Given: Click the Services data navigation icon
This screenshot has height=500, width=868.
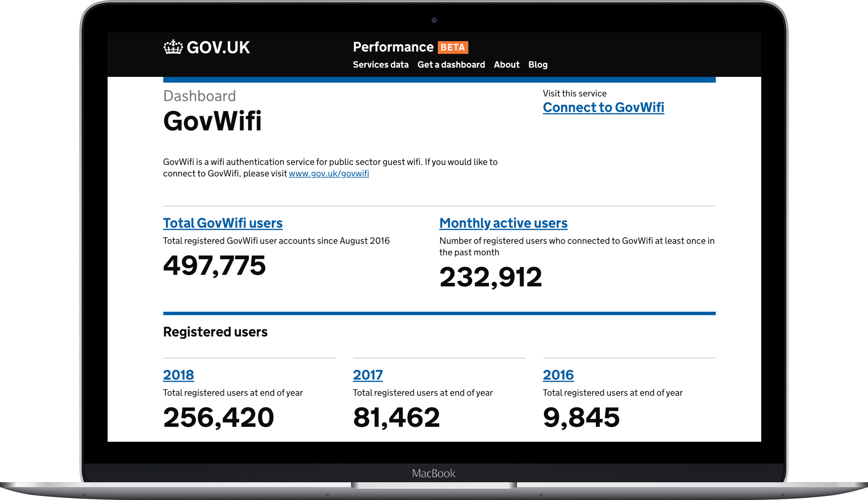Looking at the screenshot, I should pos(380,64).
